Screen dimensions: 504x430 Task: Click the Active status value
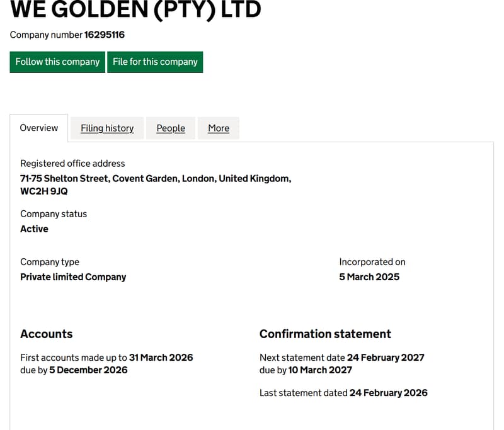(34, 229)
